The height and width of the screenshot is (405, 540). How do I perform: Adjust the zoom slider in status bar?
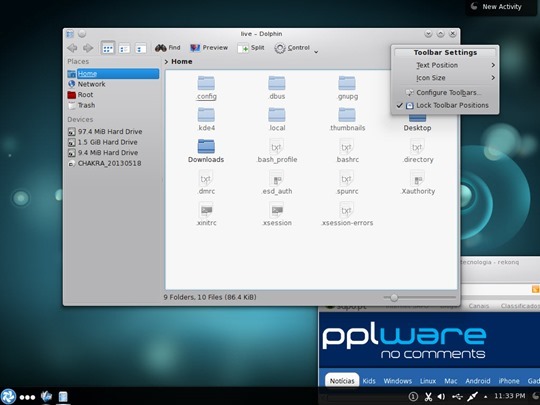(394, 297)
